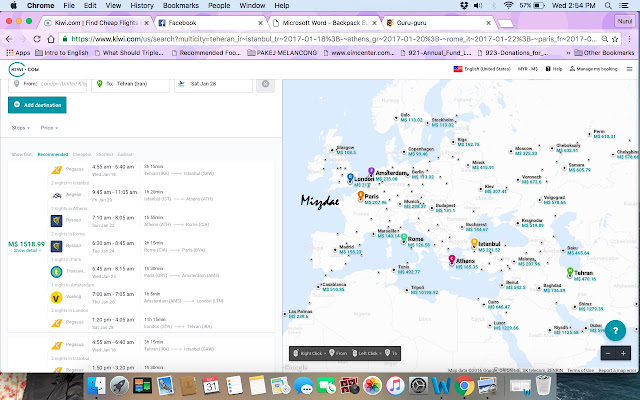Screen dimensions: 640x400
Task: Open the MYR currency selector
Action: pos(527,69)
